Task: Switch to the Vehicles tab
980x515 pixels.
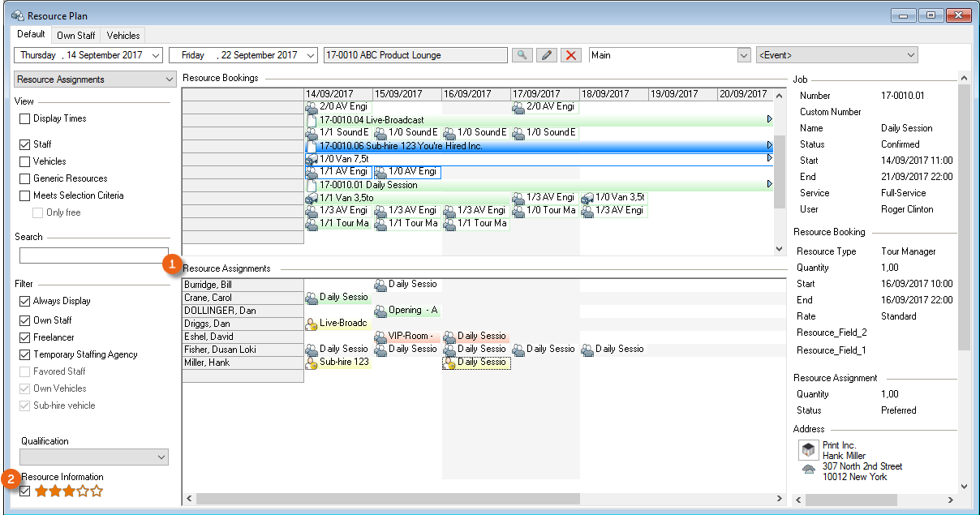Action: pos(123,36)
